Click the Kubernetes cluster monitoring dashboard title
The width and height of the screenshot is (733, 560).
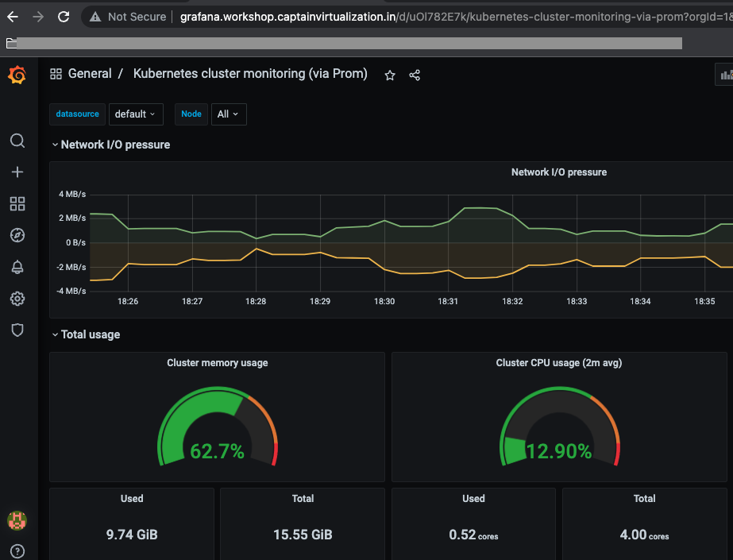tap(250, 74)
